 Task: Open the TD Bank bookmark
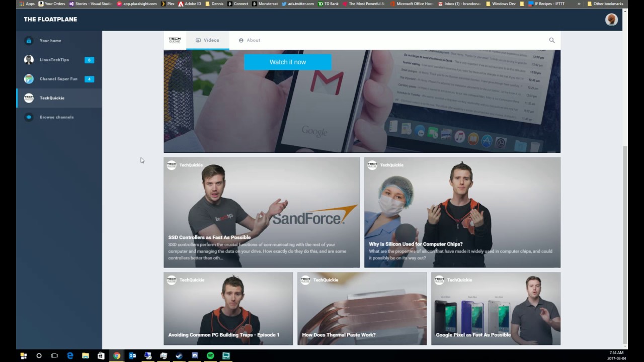[328, 4]
